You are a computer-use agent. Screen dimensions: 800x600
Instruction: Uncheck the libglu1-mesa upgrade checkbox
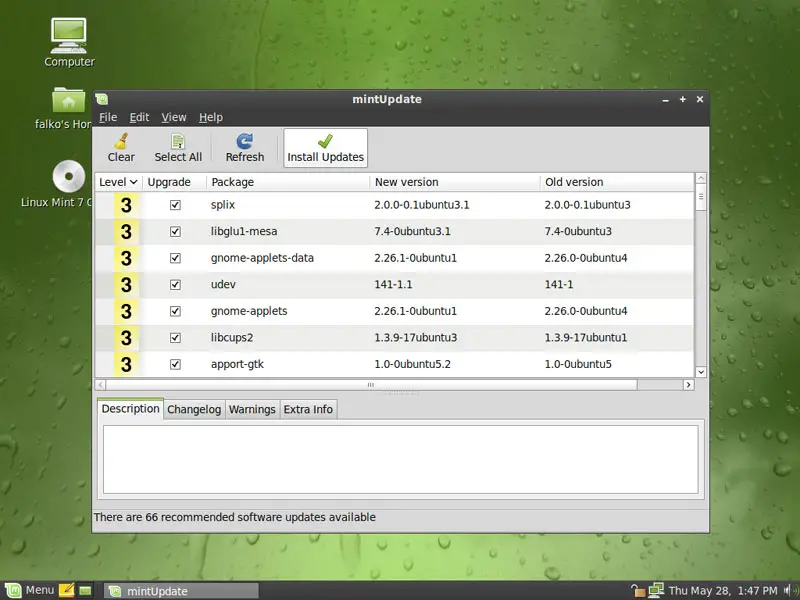pos(175,232)
